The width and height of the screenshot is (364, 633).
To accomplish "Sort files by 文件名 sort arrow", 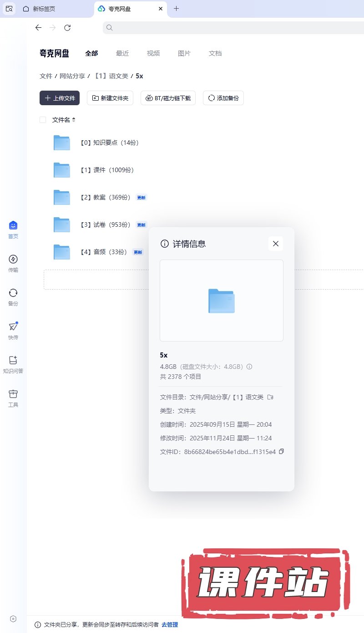I will [x=74, y=120].
